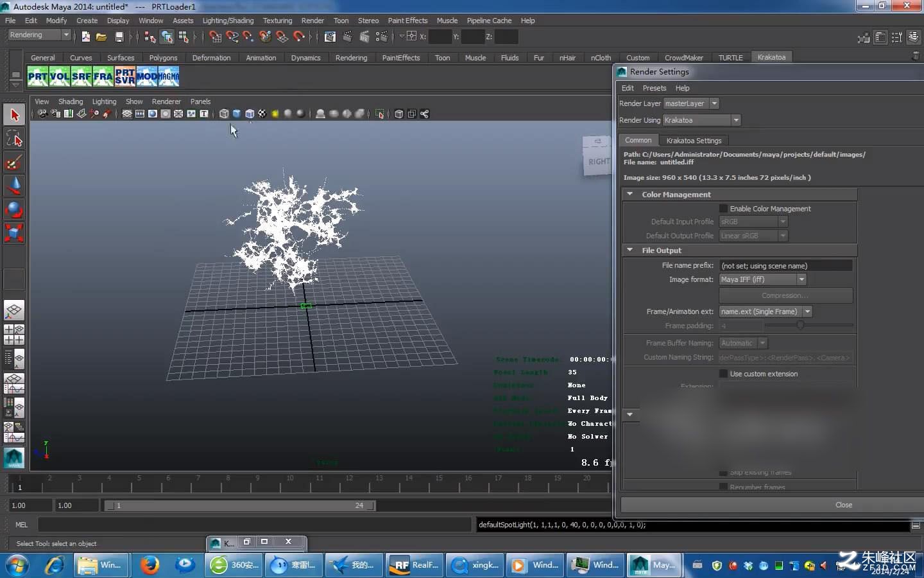Select the Polygons shelf tab
This screenshot has height=578, width=924.
pyautogui.click(x=163, y=58)
